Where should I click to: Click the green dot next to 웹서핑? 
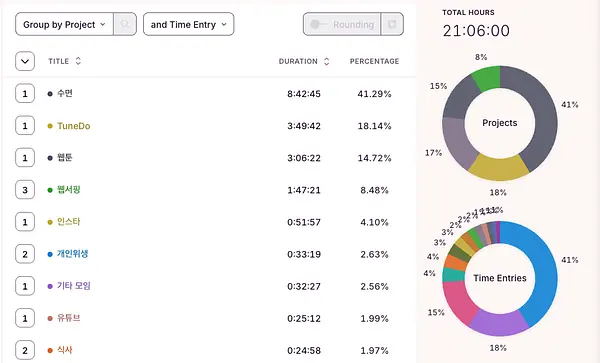tap(50, 190)
